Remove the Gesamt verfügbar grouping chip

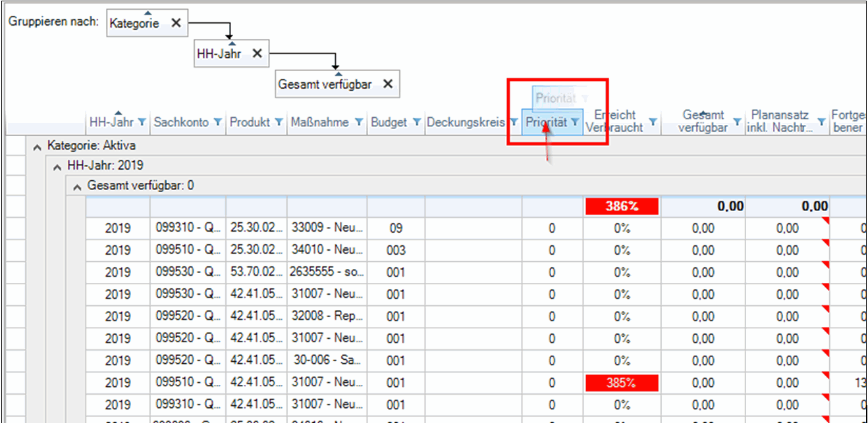388,84
